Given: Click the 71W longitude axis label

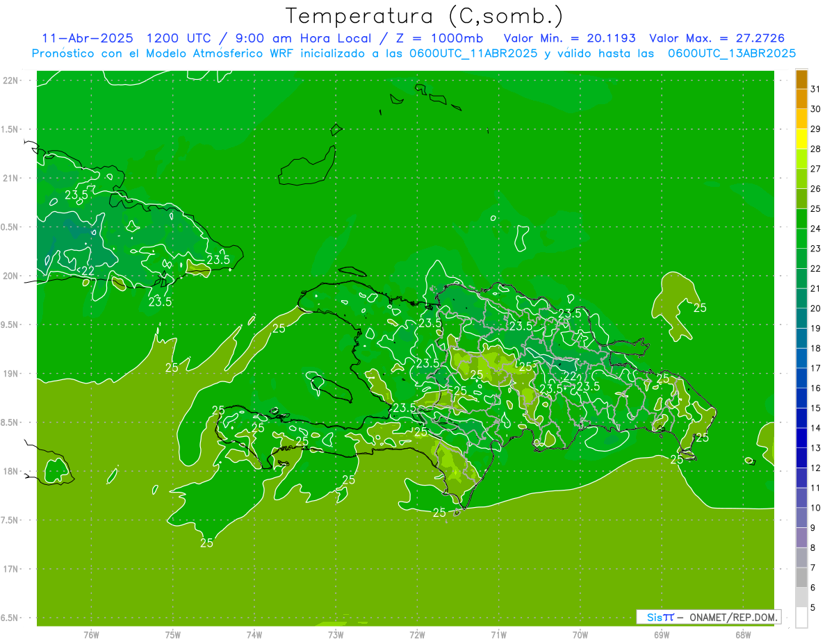Looking at the screenshot, I should [x=498, y=635].
